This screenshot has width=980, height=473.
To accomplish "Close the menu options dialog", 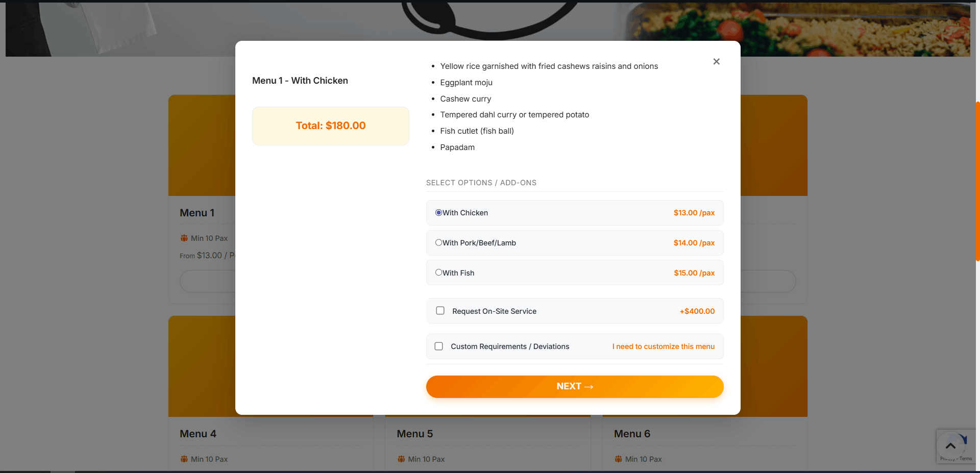I will click(716, 62).
